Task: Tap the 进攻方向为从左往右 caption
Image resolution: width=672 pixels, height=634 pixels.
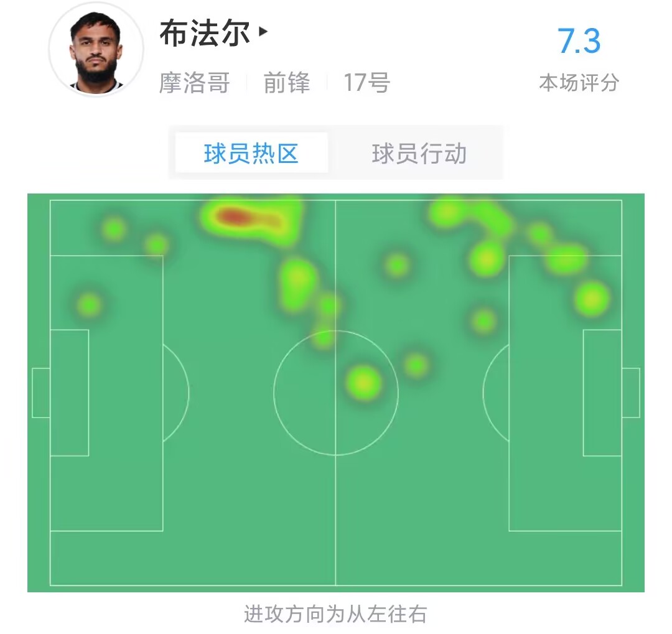Action: (x=335, y=614)
